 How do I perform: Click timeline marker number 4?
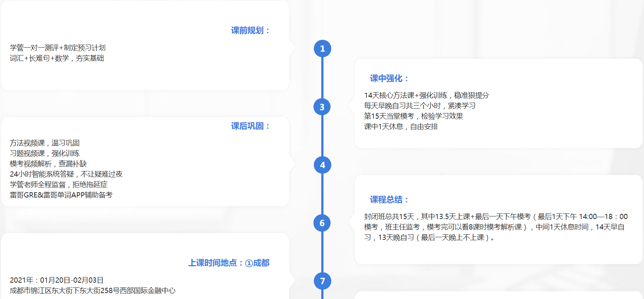pos(322,165)
